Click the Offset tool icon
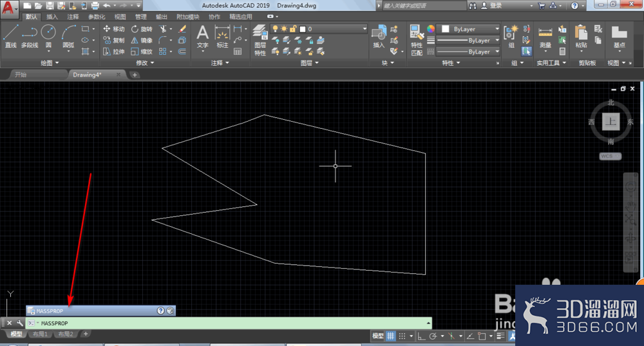The image size is (644, 346). pyautogui.click(x=182, y=52)
